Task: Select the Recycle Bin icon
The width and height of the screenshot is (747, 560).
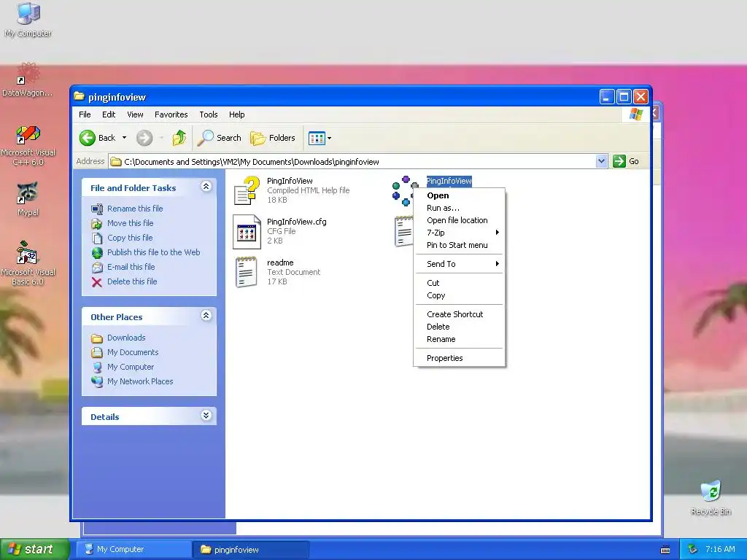Action: tap(711, 491)
